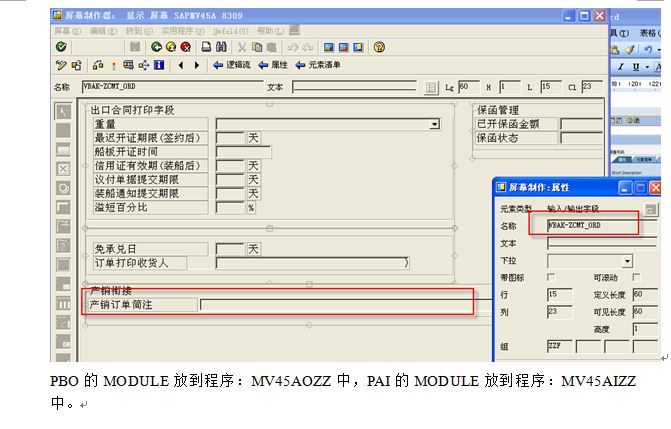Click the 行 field showing 15 in dialog

pyautogui.click(x=559, y=295)
